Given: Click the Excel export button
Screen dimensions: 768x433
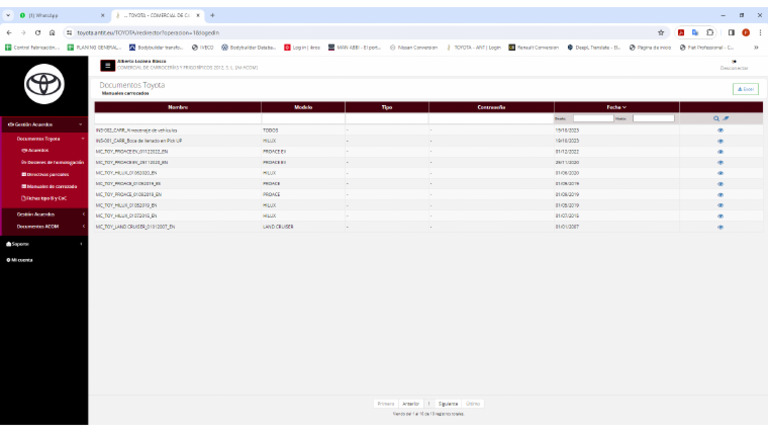Looking at the screenshot, I should click(744, 89).
